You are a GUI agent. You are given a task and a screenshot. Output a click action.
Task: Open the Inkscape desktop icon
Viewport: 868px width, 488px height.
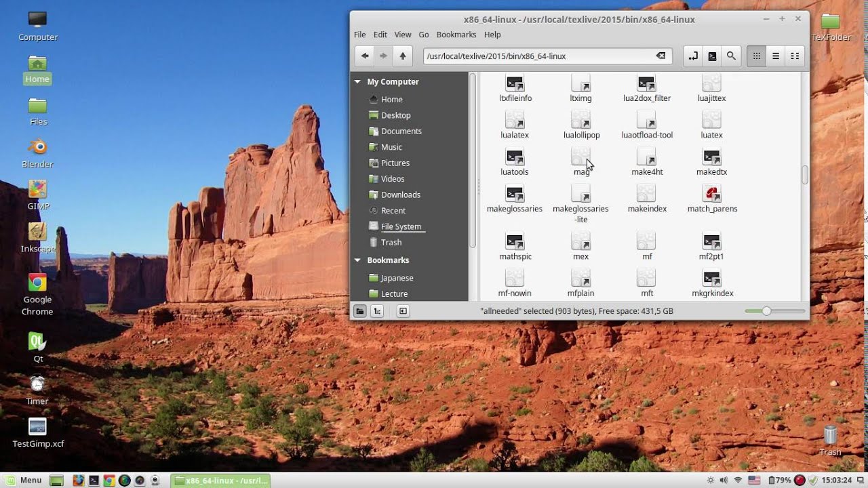coord(37,232)
